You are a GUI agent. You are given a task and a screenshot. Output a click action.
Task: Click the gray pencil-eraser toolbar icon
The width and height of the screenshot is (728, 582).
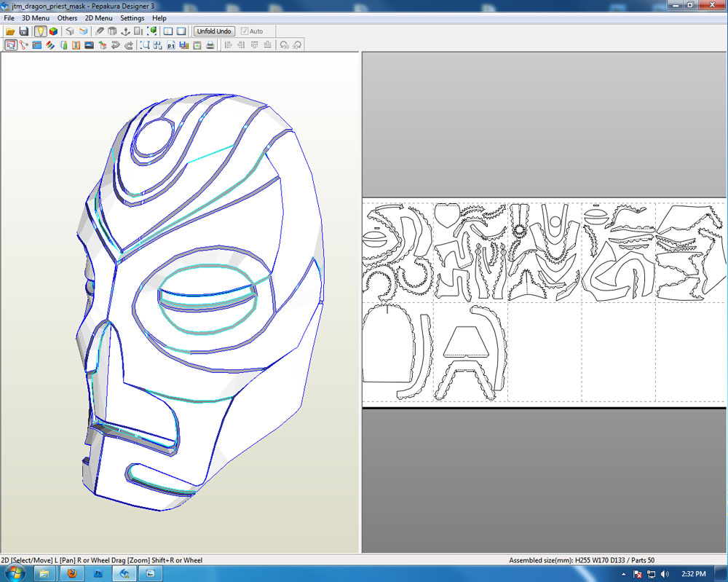(x=99, y=31)
